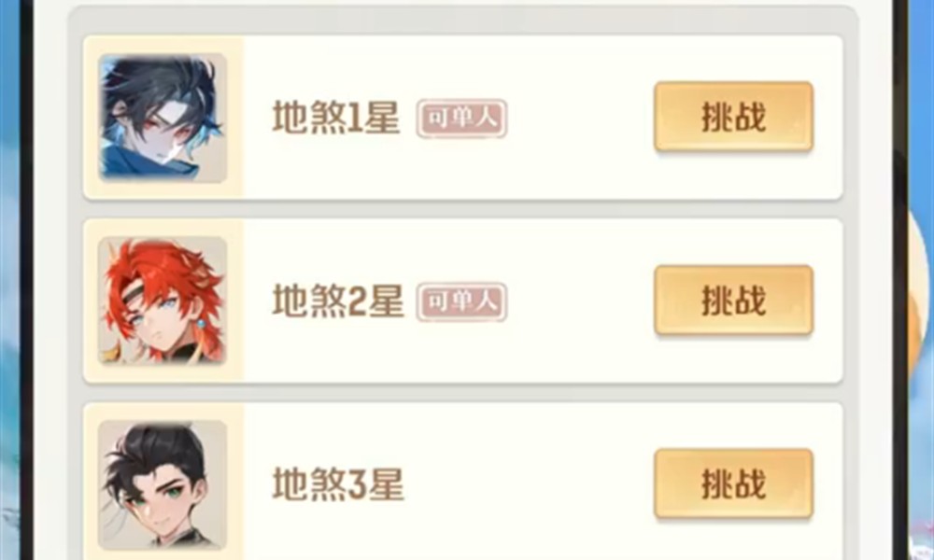The image size is (934, 560).
Task: Select the red-haired 地煞2星 portrait
Action: click(162, 301)
